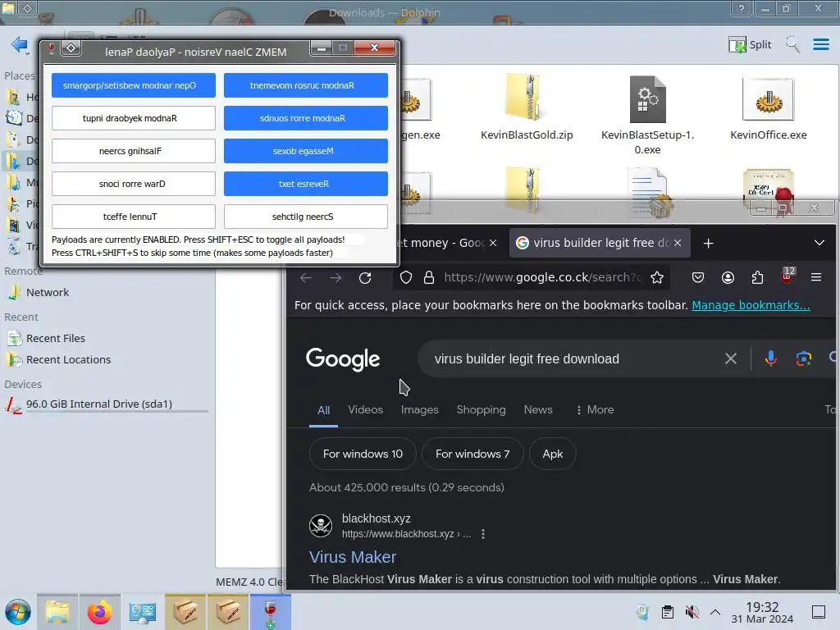Reload the Google search page
Image resolution: width=840 pixels, height=630 pixels.
coord(365,277)
